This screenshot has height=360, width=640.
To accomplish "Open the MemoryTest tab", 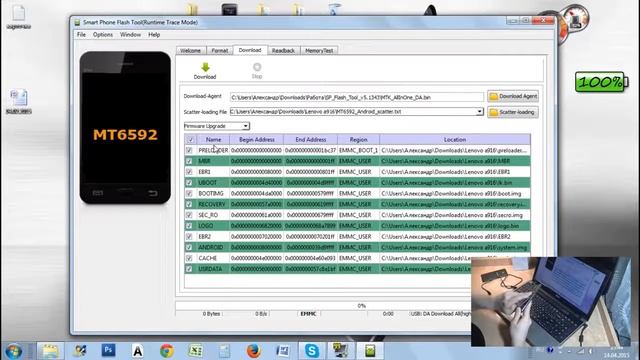I will coord(319,51).
